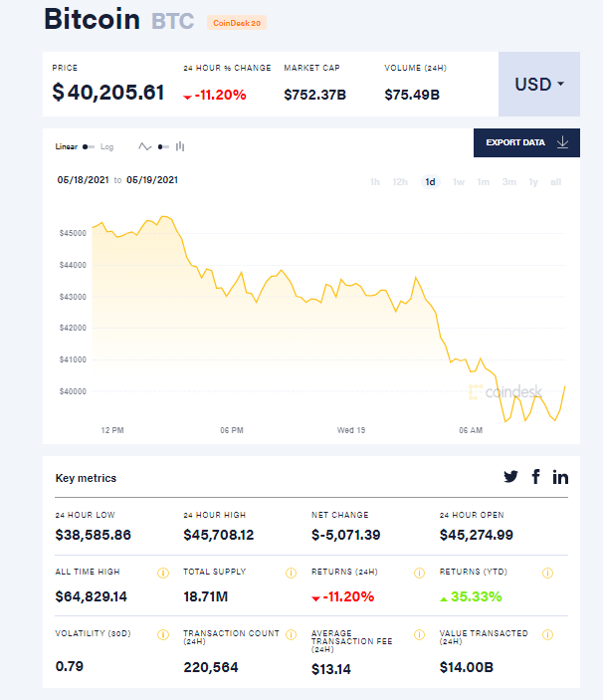Click the info icon beside Returns (YTD)
The image size is (603, 700).
click(547, 574)
